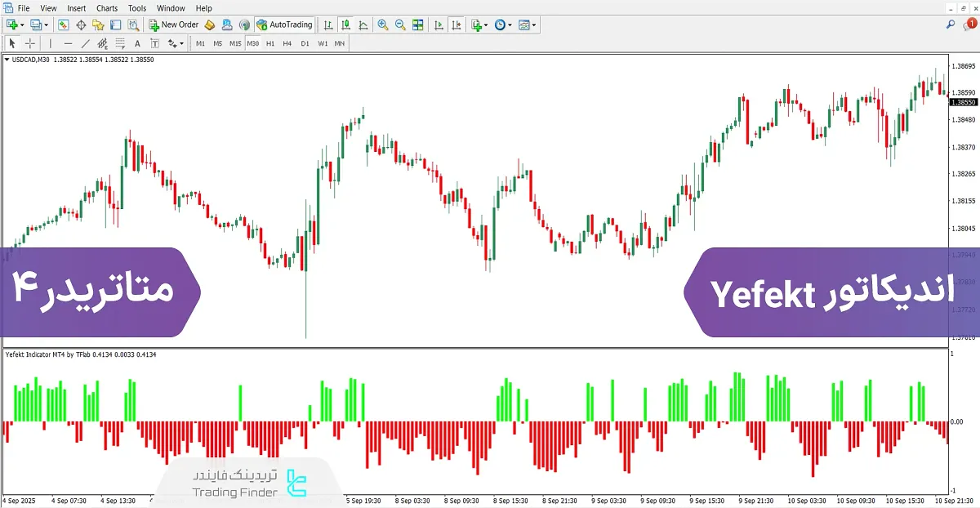Select the M1 timeframe button
980x508 pixels.
200,43
